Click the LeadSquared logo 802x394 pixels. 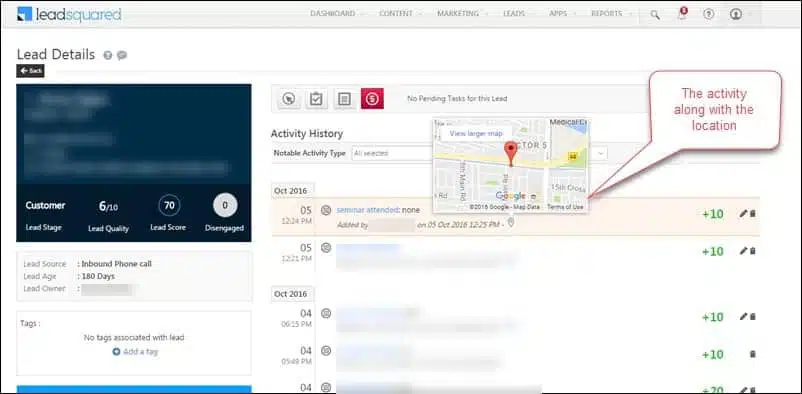tap(69, 14)
